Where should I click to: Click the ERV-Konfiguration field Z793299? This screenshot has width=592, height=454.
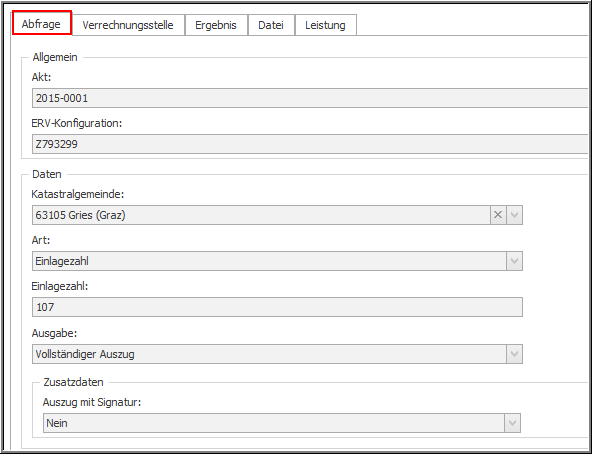[310, 144]
